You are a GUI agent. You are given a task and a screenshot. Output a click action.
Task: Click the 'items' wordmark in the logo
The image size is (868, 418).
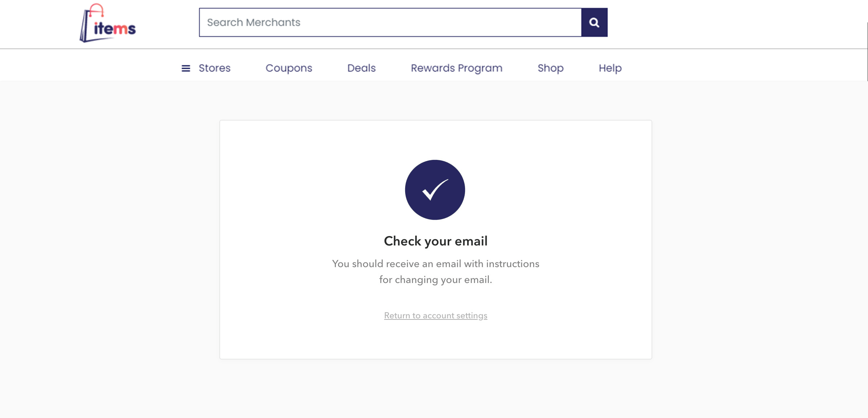[x=115, y=29]
